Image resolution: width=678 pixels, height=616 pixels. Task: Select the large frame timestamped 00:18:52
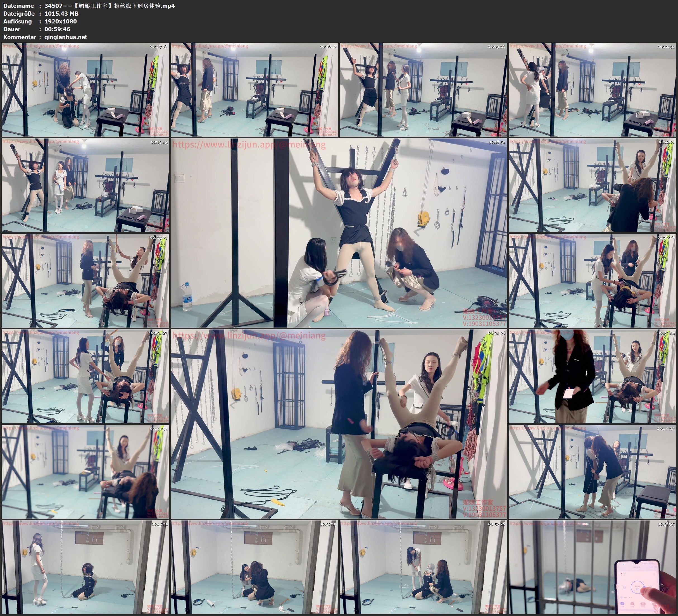[x=339, y=233]
